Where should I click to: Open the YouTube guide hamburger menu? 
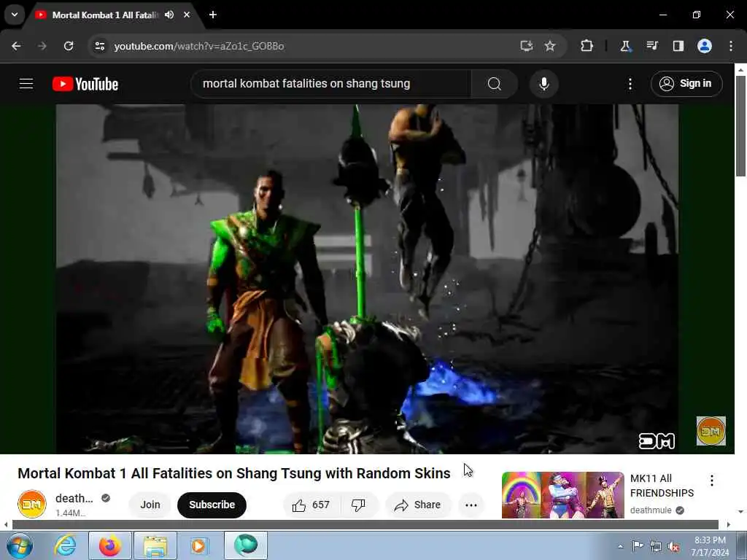point(26,84)
